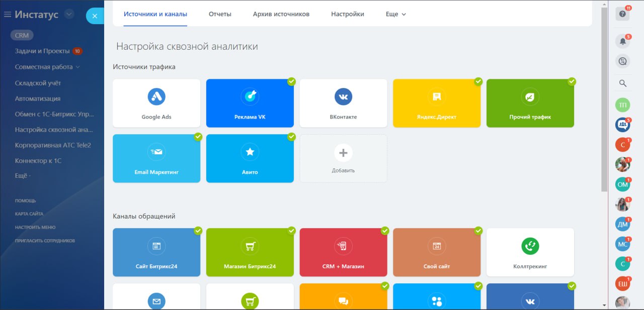Click the scrollbar down arrow at bottom
This screenshot has width=644, height=310.
pos(604,305)
